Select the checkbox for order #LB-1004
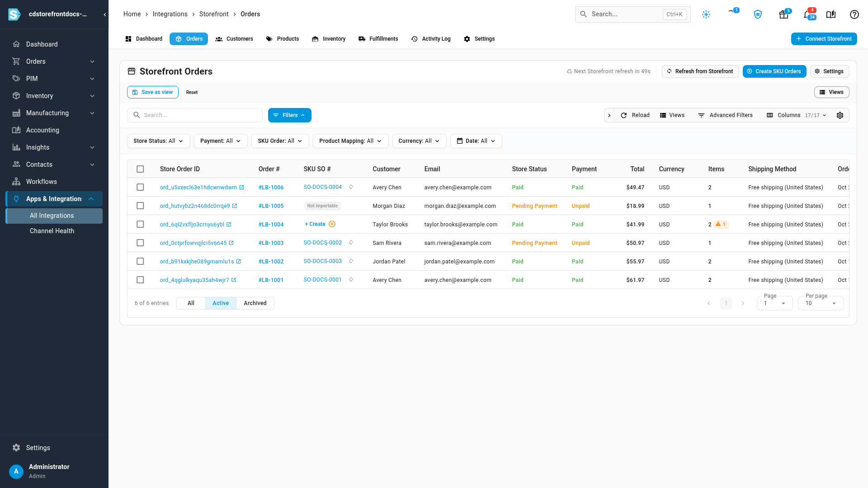 tap(140, 224)
